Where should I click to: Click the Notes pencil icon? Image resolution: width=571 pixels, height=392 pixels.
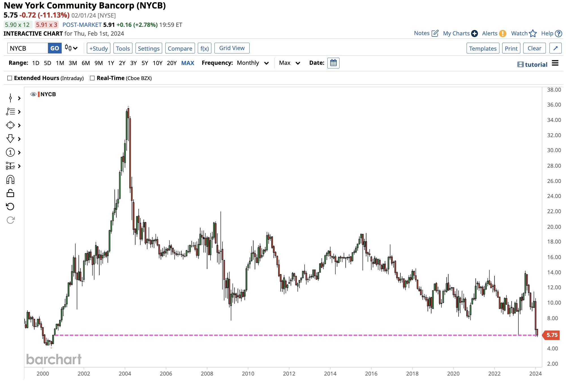click(435, 33)
